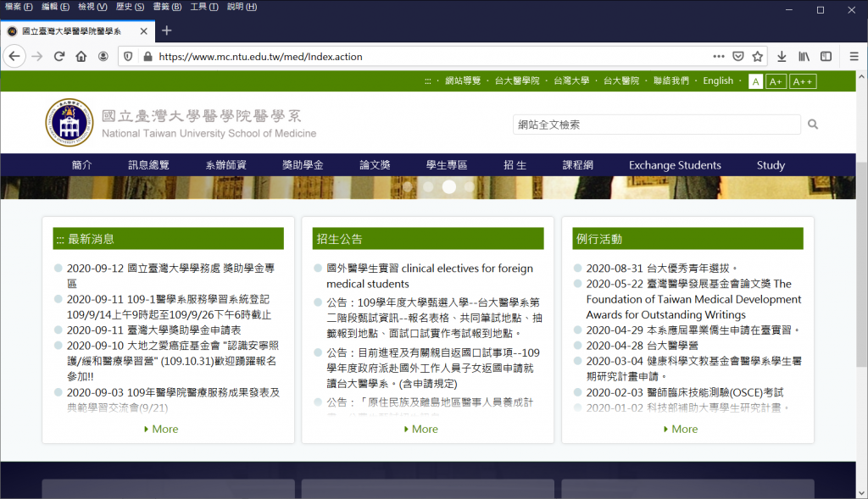Click the 網站全文檢索 search field
868x499 pixels.
(657, 125)
